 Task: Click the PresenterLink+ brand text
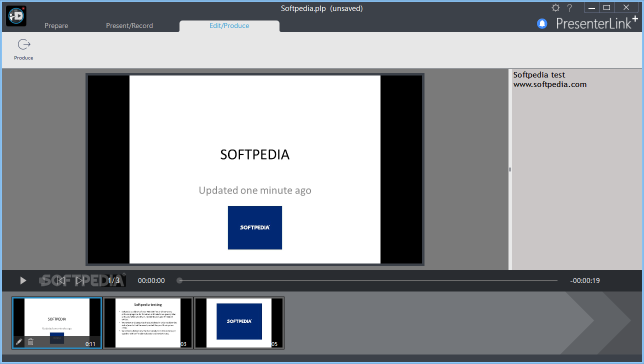pyautogui.click(x=597, y=22)
